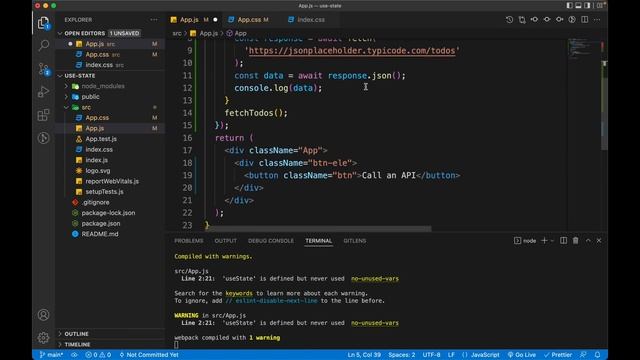Open the Problems panel tab
This screenshot has height=360, width=640.
(189, 241)
